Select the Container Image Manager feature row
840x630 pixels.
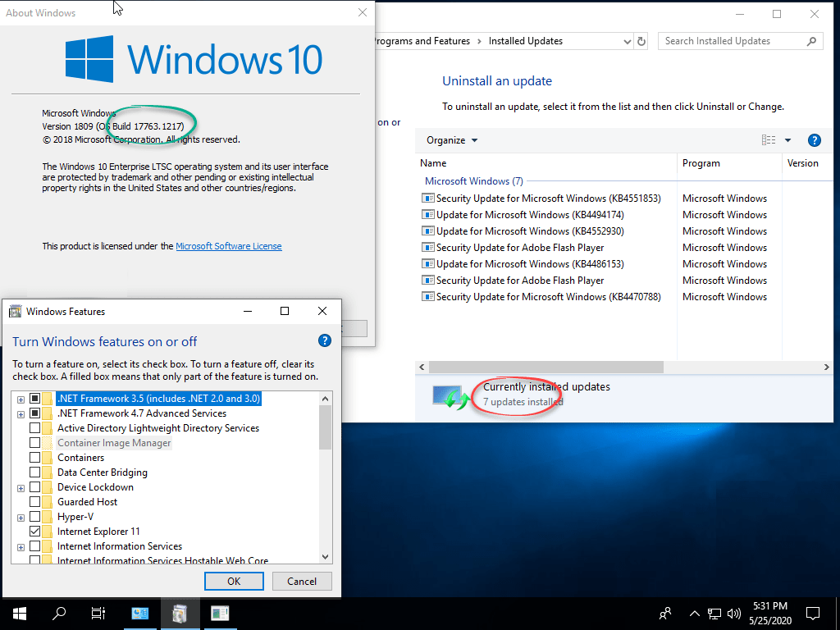114,443
